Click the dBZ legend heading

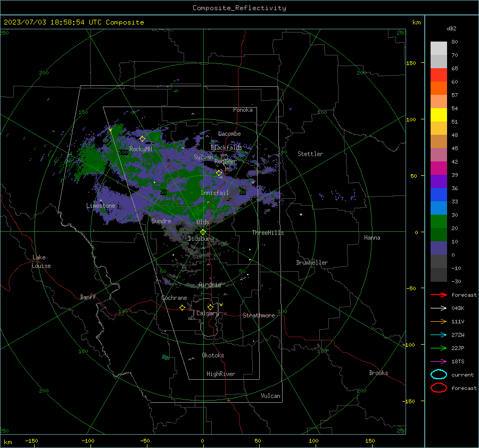451,28
